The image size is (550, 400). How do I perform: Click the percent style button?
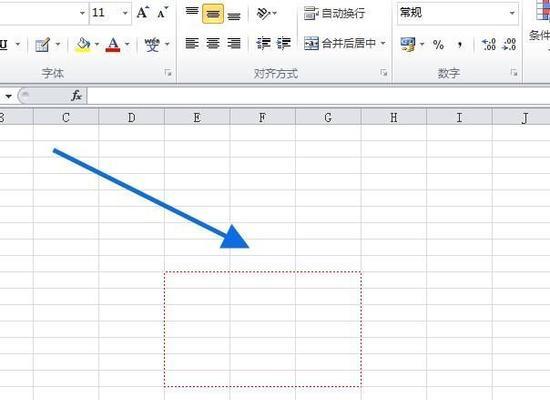point(438,45)
